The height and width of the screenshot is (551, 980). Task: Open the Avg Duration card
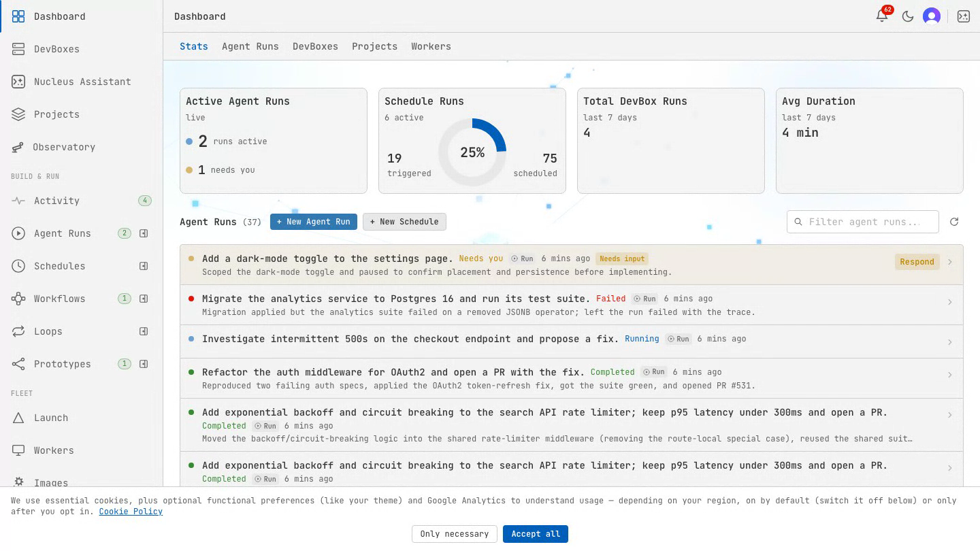[x=870, y=141]
